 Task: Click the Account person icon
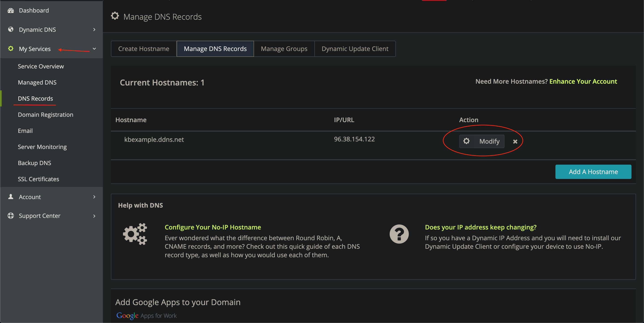pyautogui.click(x=11, y=197)
